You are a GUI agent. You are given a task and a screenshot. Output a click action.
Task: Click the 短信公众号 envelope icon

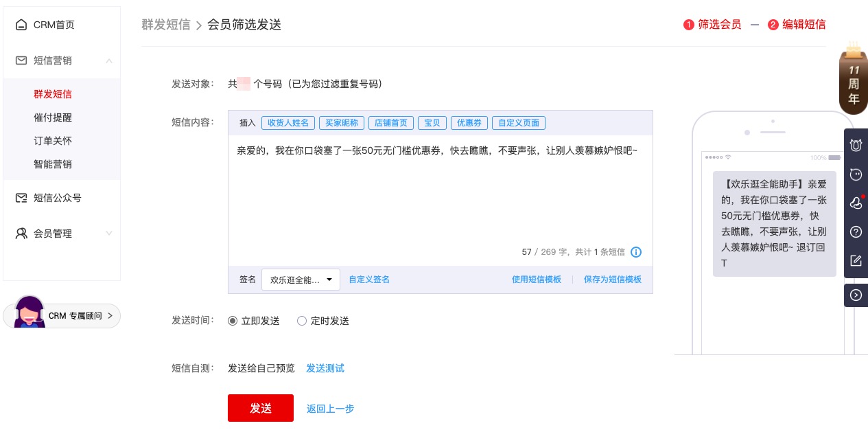[21, 198]
